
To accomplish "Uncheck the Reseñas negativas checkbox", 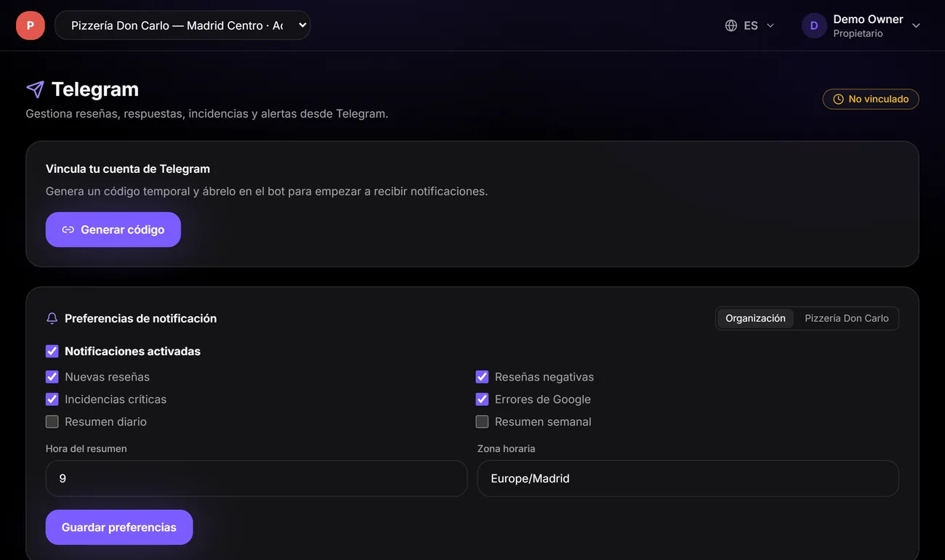I will pyautogui.click(x=482, y=377).
